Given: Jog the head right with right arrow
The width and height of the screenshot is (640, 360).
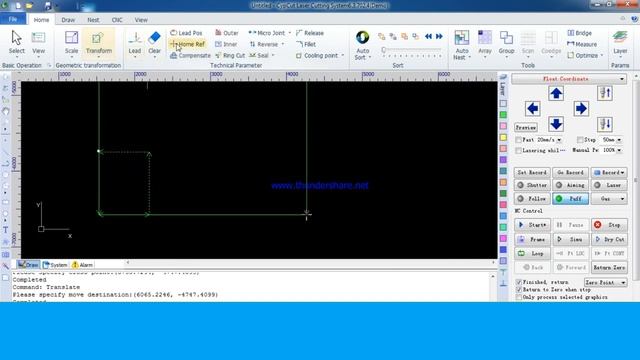Looking at the screenshot, I should [581, 109].
